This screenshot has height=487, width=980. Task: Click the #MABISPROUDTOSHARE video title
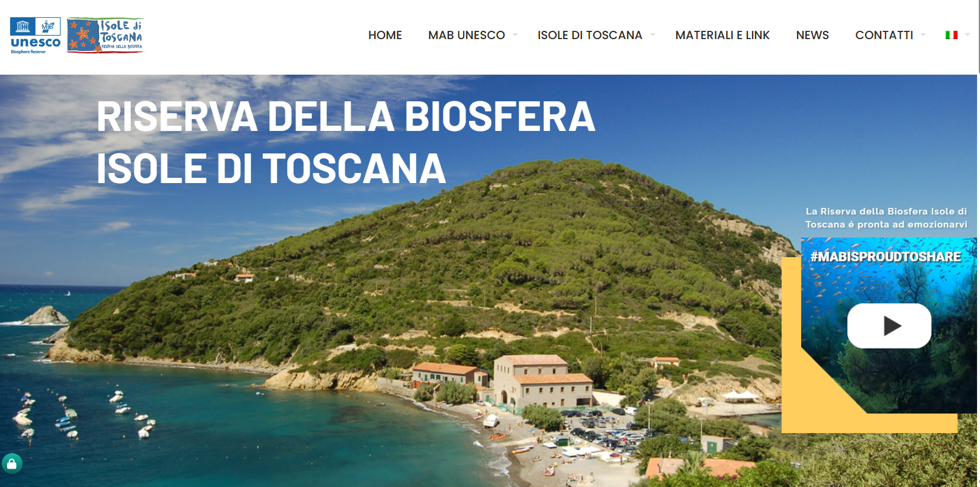tap(886, 257)
